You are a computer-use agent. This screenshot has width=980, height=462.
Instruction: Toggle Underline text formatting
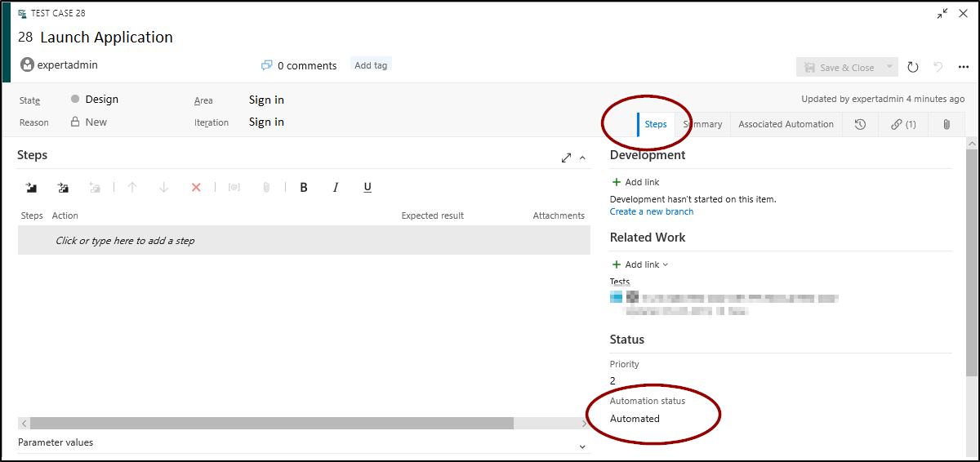367,188
